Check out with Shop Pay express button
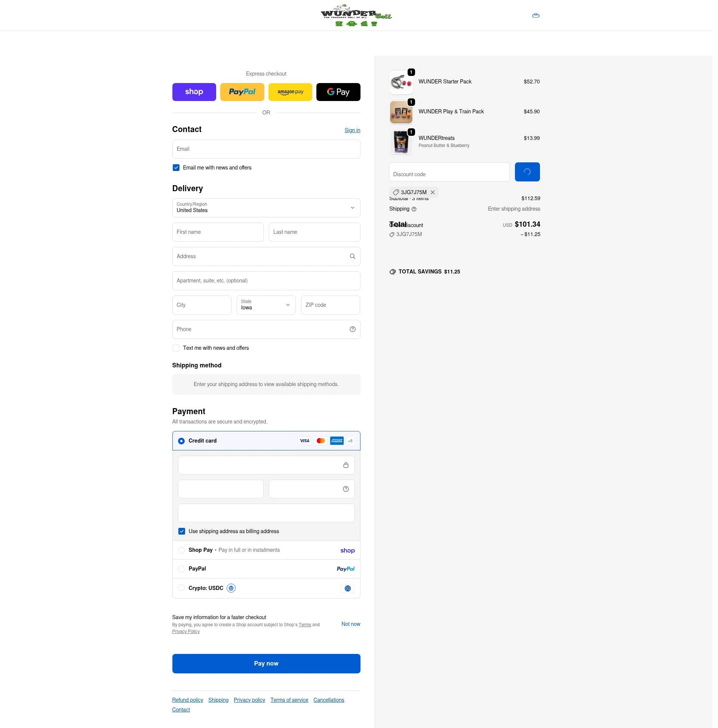The width and height of the screenshot is (718, 728). tap(194, 92)
